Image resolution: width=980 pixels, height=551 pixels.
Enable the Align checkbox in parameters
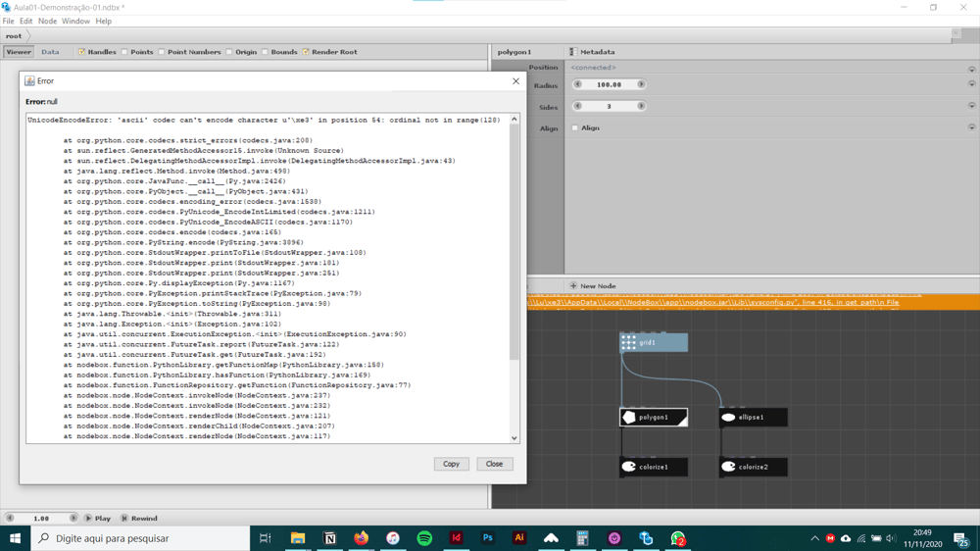click(x=575, y=128)
